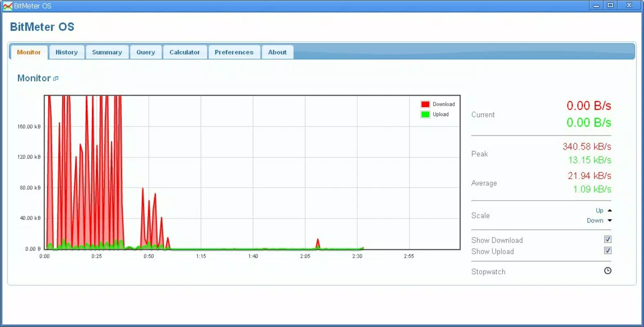644x327 pixels.
Task: Click the Monitor section heading
Action: coord(34,78)
